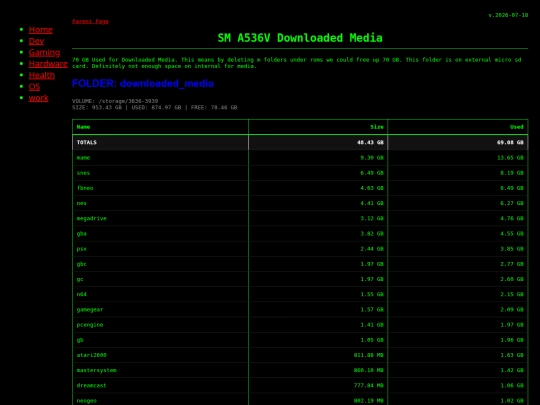Screen dimensions: 540x405
Task: Click the SM A536V Downloaded Media heading
Action: [x=300, y=38]
